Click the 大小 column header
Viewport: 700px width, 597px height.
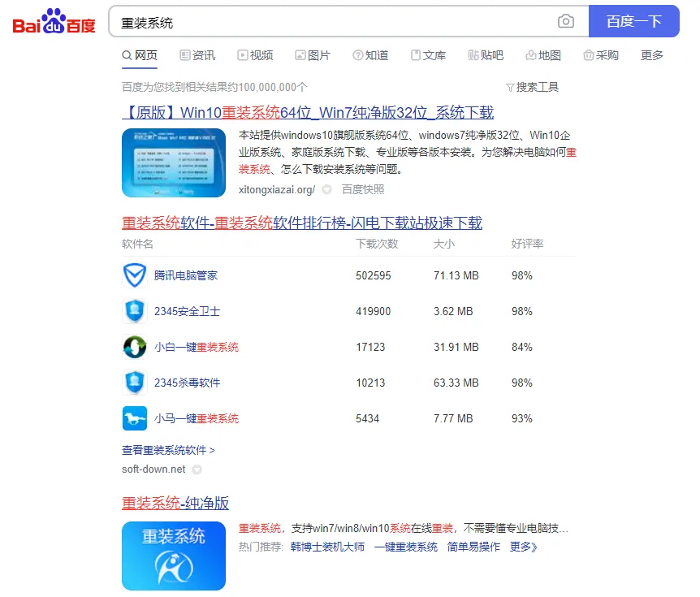(x=444, y=244)
